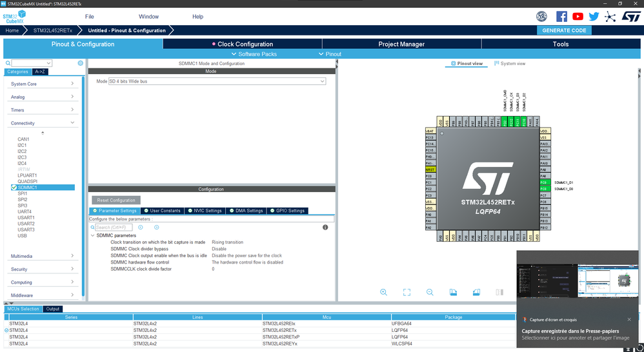Open the File menu
This screenshot has width=644, height=352.
click(90, 16)
